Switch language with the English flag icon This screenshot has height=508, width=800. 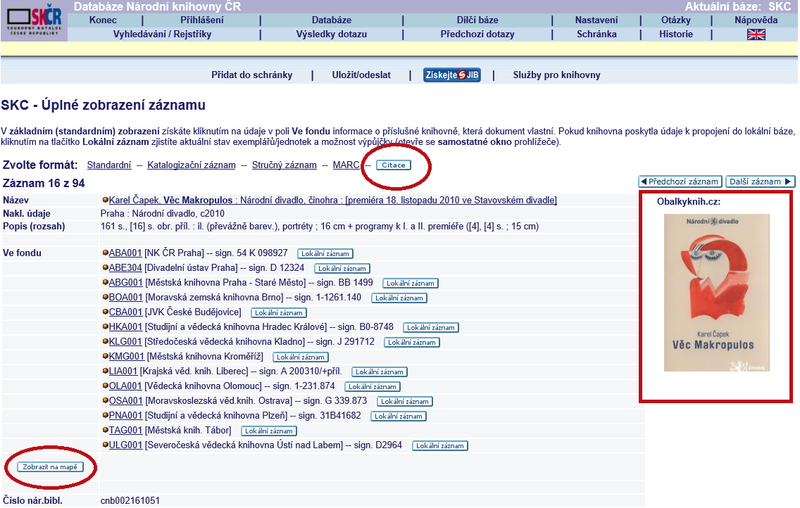point(756,34)
